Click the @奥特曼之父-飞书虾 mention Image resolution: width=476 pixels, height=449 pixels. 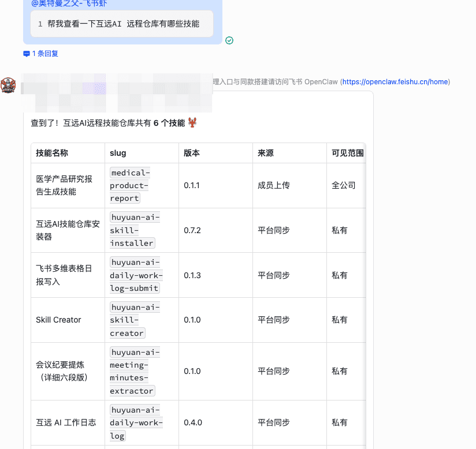(69, 3)
